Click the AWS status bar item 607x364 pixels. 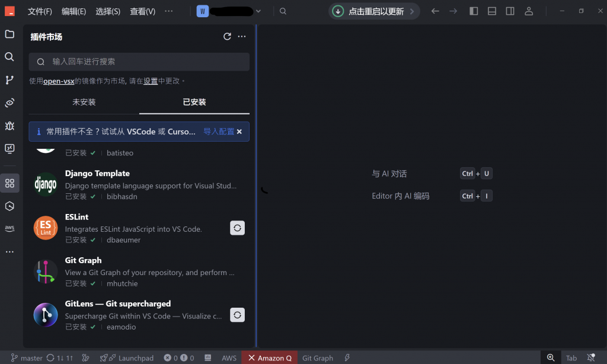229,358
